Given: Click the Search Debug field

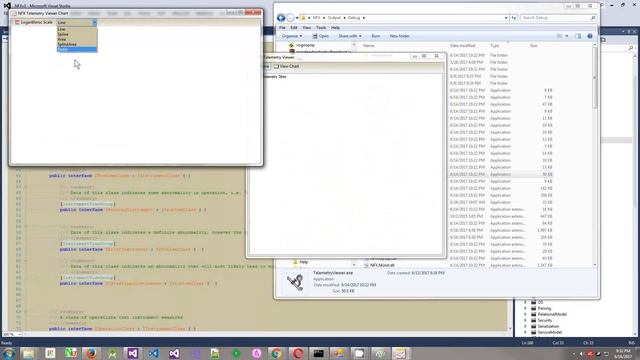Looking at the screenshot, I should tap(558, 18).
